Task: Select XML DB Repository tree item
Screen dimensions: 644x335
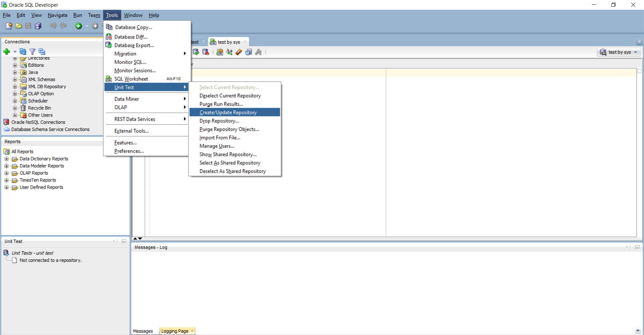Action: point(47,87)
